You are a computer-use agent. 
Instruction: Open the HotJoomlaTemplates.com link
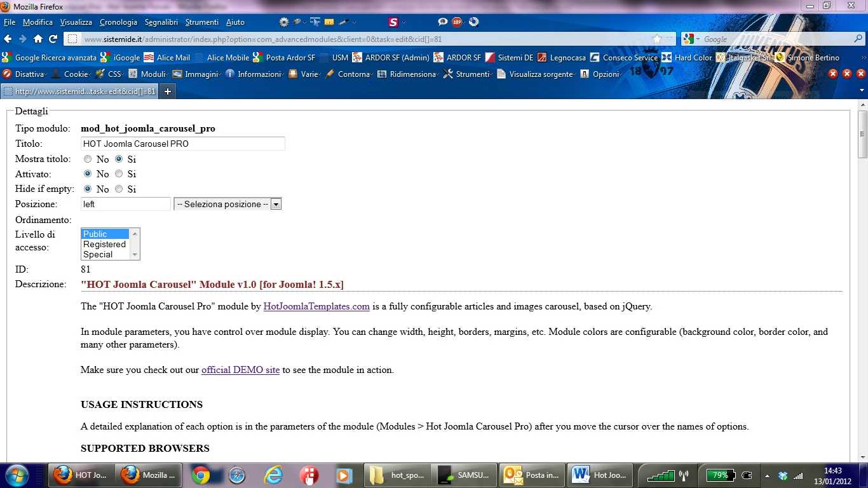tap(316, 306)
